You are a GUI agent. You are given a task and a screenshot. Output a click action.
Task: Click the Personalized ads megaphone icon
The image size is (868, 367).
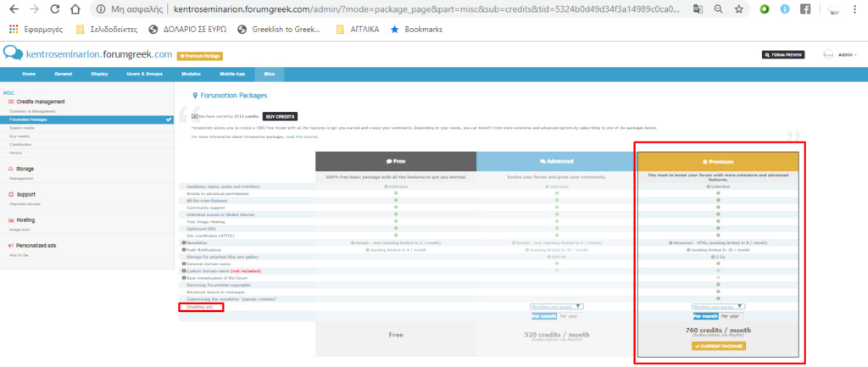(x=11, y=245)
